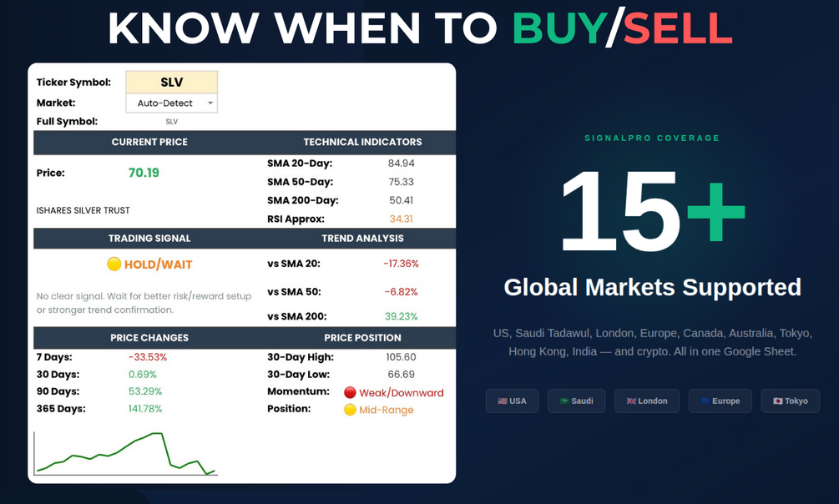Click the Saudi flag icon

[x=564, y=401]
